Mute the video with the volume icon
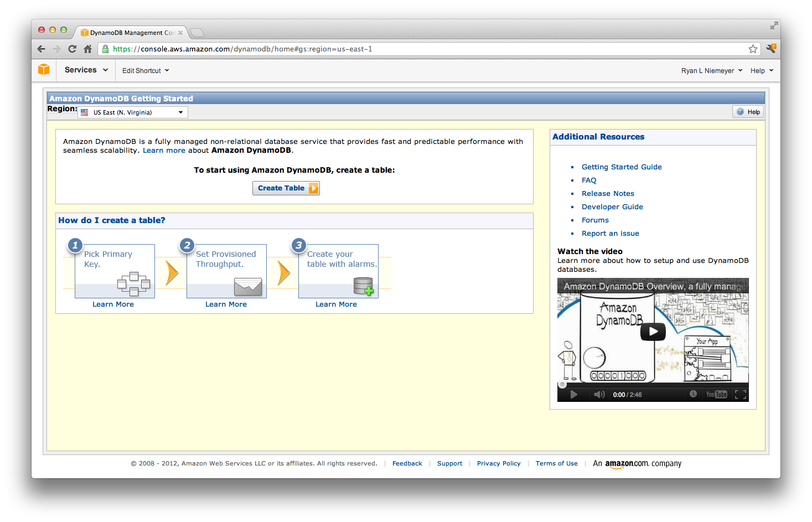 coord(598,394)
